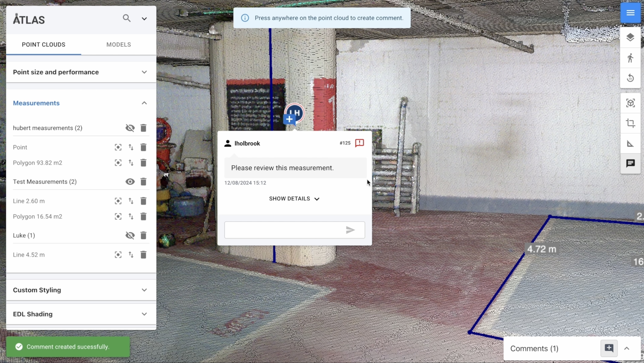Hide the Test Measurements group
644x363 pixels.
(x=130, y=182)
